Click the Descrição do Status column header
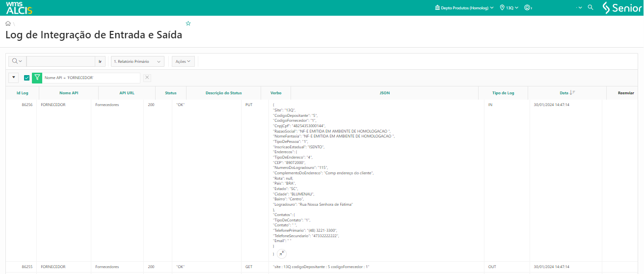The height and width of the screenshot is (274, 644). (224, 93)
